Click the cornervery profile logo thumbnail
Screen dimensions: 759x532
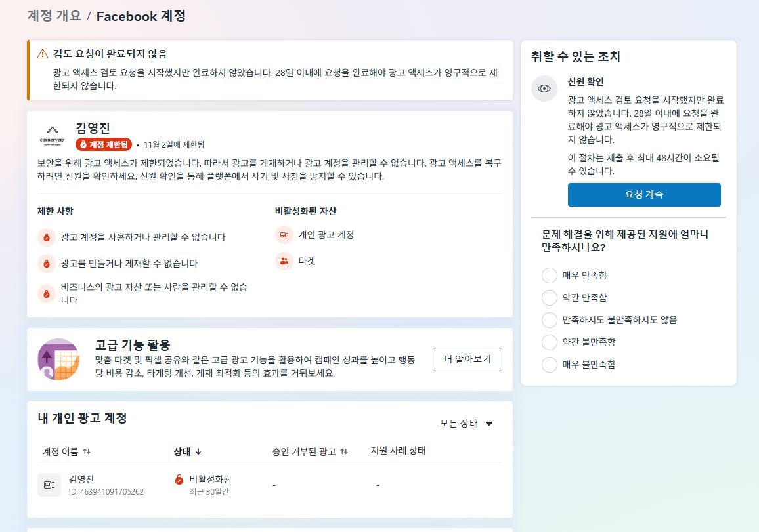(x=53, y=136)
